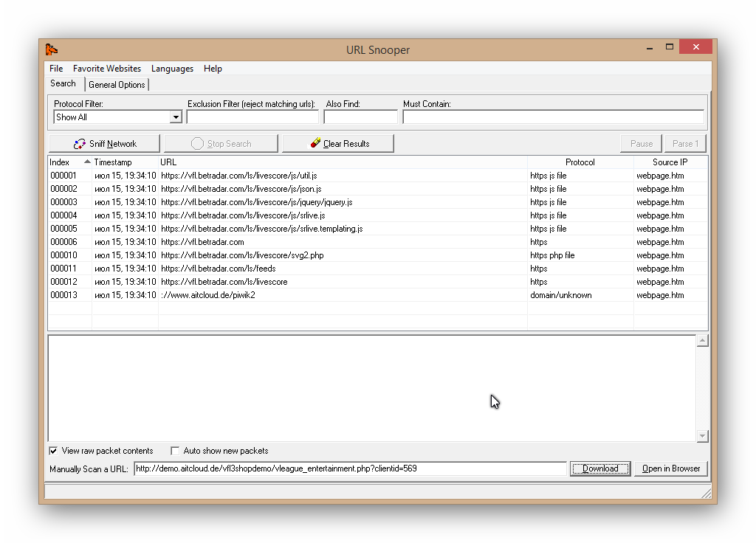Click inside the raw packet contents pane
The image size is (756, 543).
pos(372,388)
